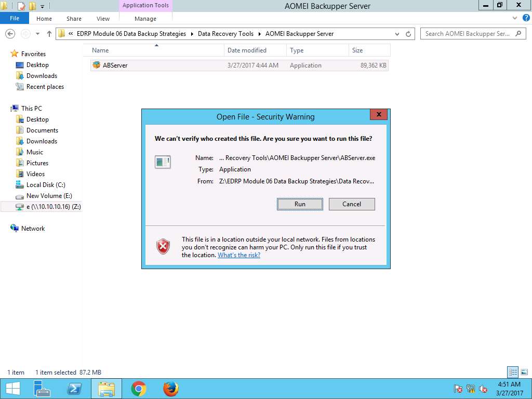532x399 pixels.
Task: Sort by the Size column header
Action: tap(369, 50)
